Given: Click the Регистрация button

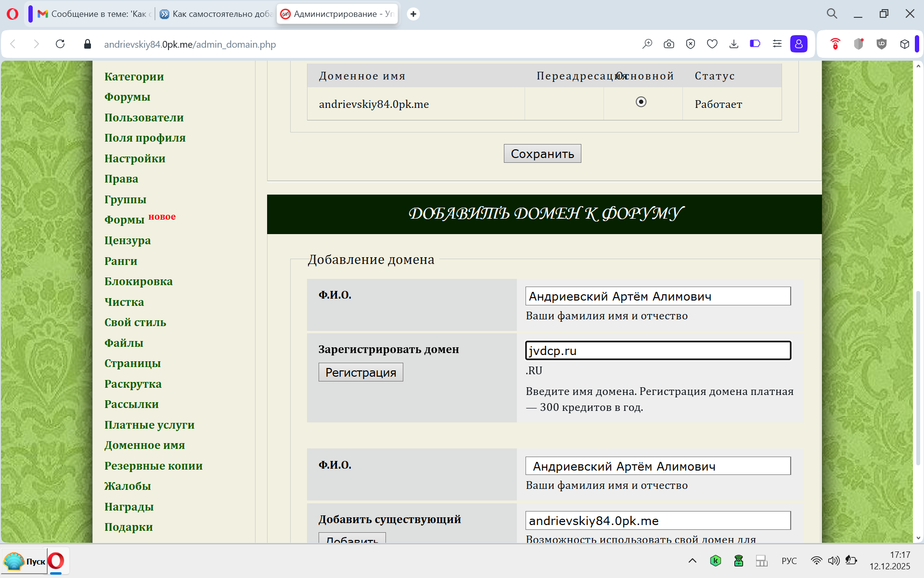Looking at the screenshot, I should (x=360, y=372).
